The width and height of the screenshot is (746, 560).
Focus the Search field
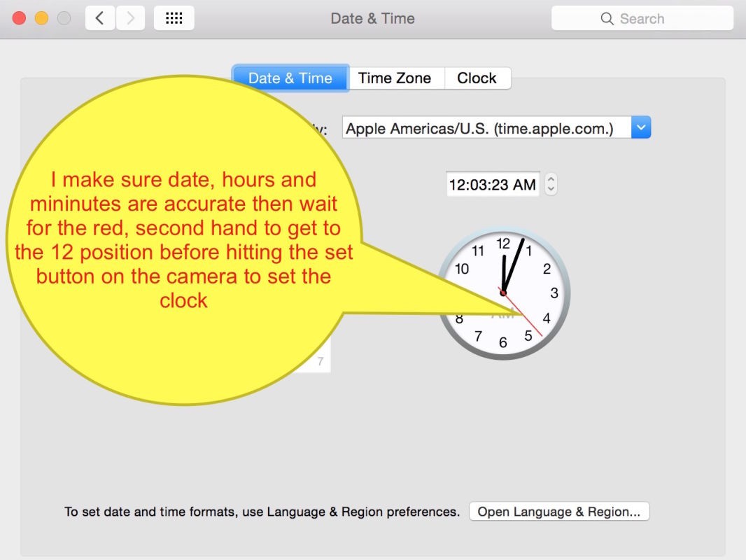click(x=642, y=18)
